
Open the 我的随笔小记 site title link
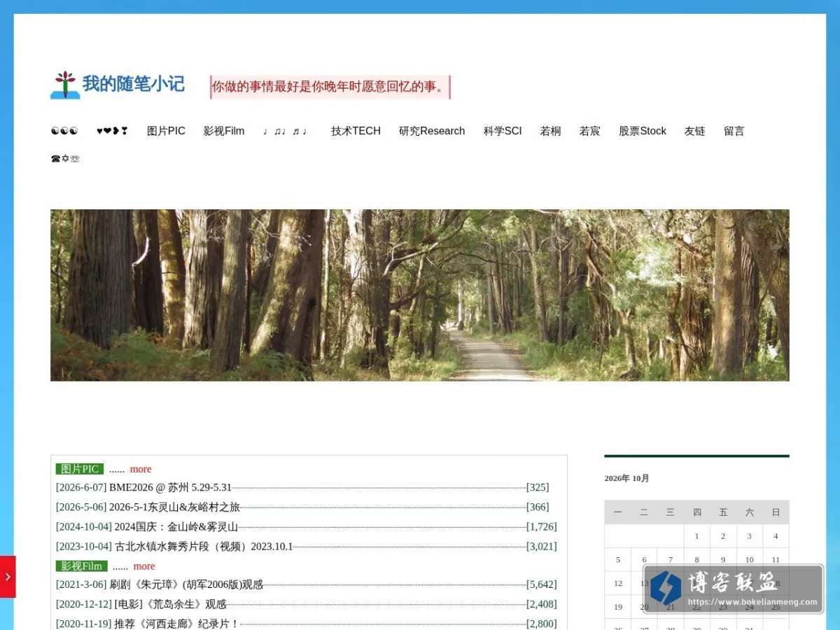click(134, 85)
